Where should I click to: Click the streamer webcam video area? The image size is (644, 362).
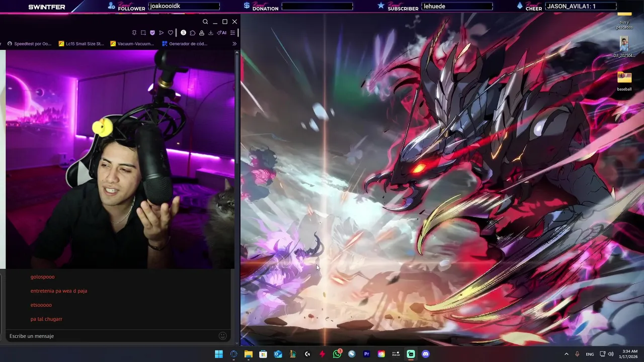(x=120, y=159)
